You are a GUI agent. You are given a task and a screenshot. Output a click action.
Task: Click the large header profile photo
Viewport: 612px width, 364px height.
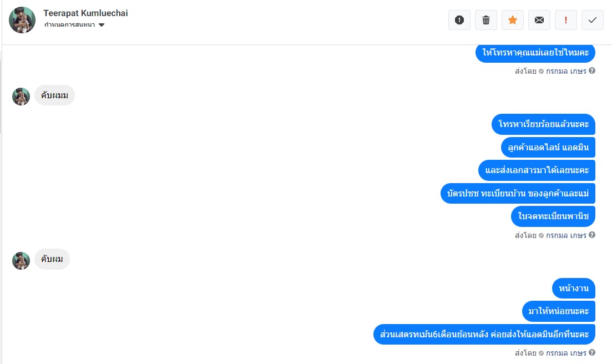(22, 20)
